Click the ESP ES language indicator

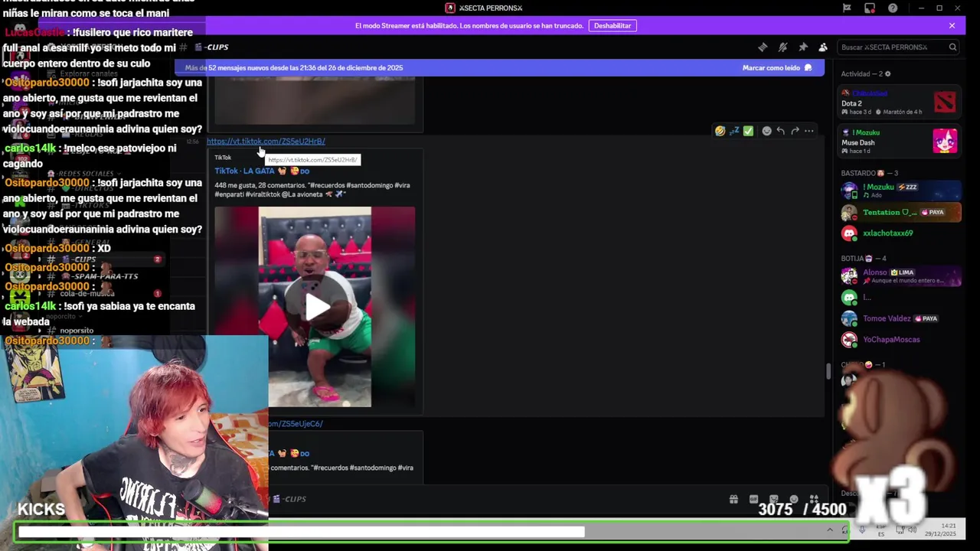pos(881,530)
